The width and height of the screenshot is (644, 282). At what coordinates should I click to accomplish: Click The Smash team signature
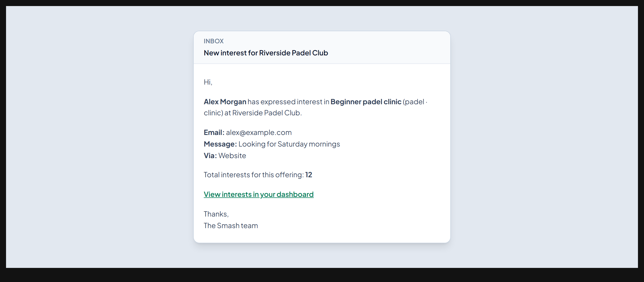point(231,226)
